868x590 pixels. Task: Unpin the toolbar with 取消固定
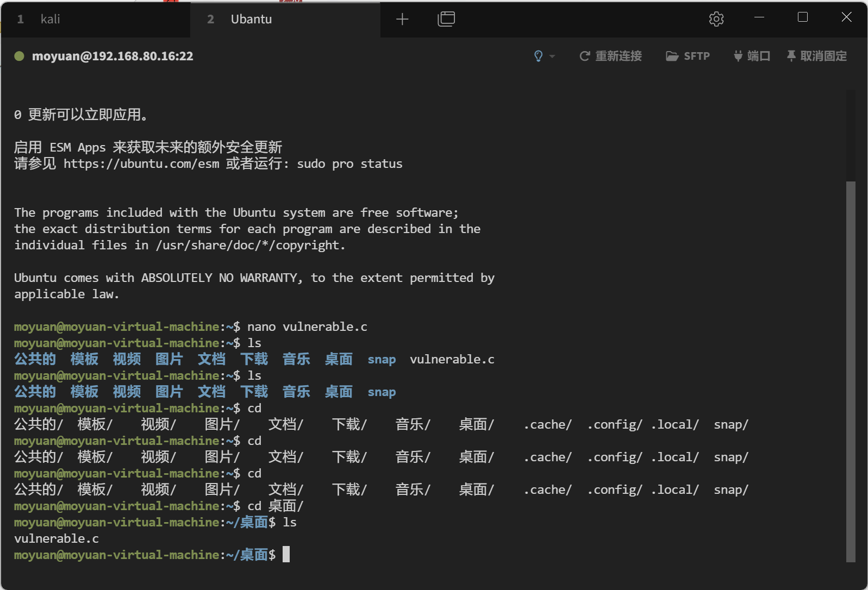coord(817,56)
